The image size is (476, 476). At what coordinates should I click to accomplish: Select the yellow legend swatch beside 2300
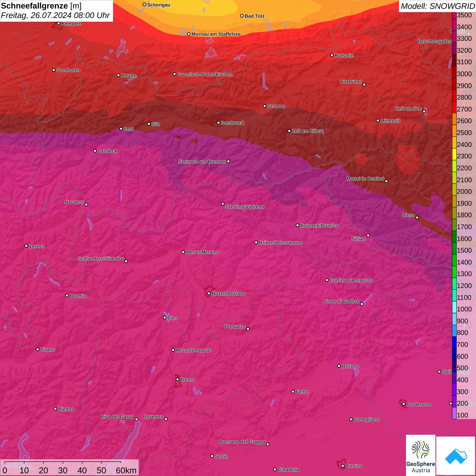pyautogui.click(x=454, y=154)
